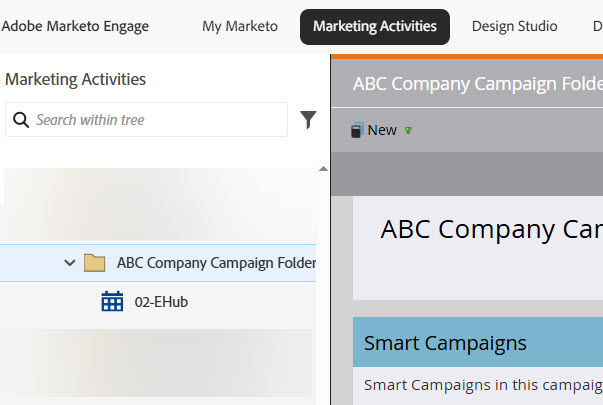This screenshot has height=405, width=603.
Task: Switch to Marketing Activities tab
Action: coord(375,27)
